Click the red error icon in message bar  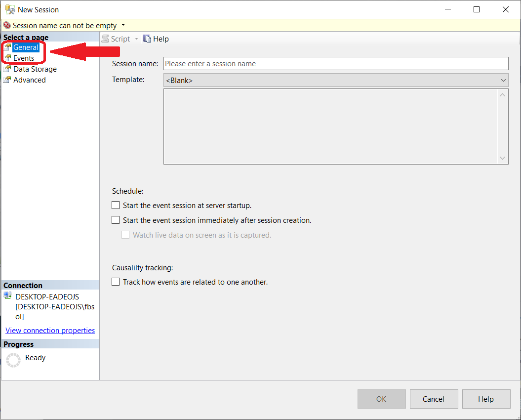tap(6, 25)
